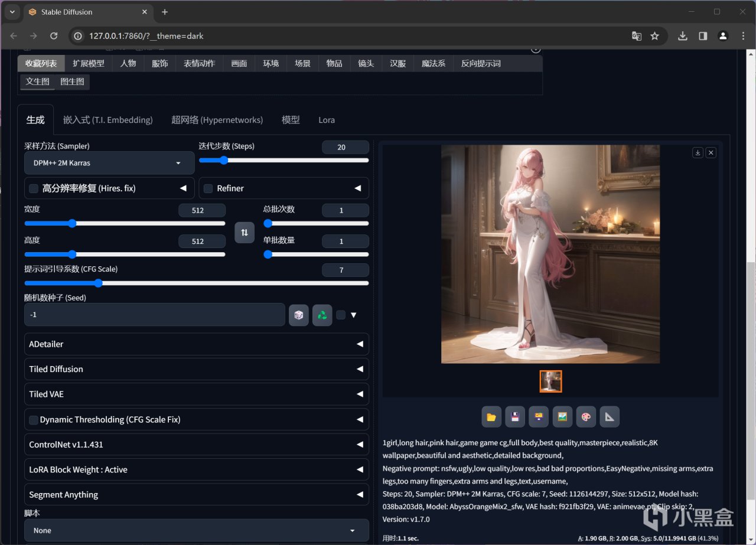Open the DPM++ 2M Karras sampler dropdown
Viewport: 756px width, 545px height.
tap(109, 163)
